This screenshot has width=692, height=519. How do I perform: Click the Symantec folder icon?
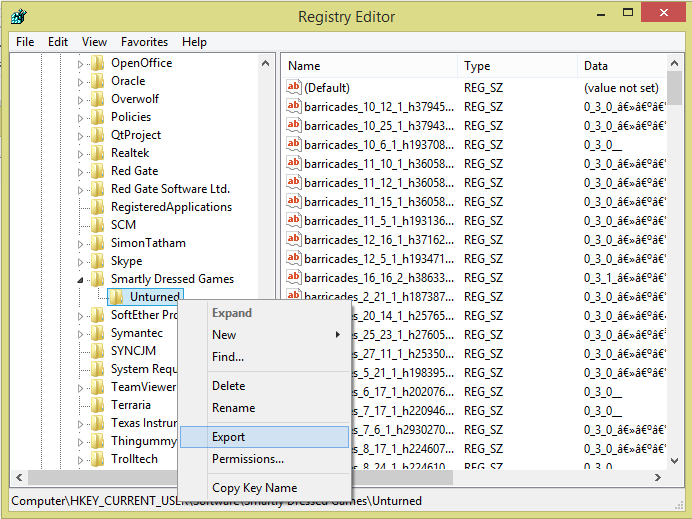pos(98,333)
